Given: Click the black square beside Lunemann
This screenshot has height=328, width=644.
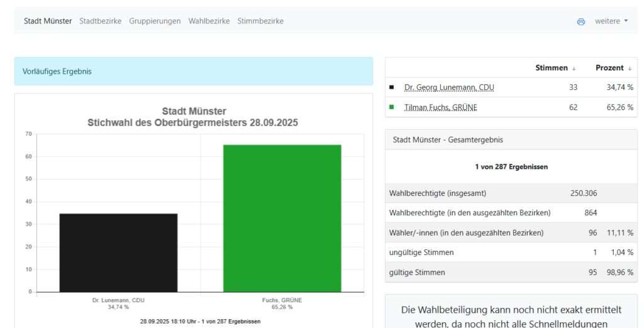Looking at the screenshot, I should pyautogui.click(x=392, y=87).
